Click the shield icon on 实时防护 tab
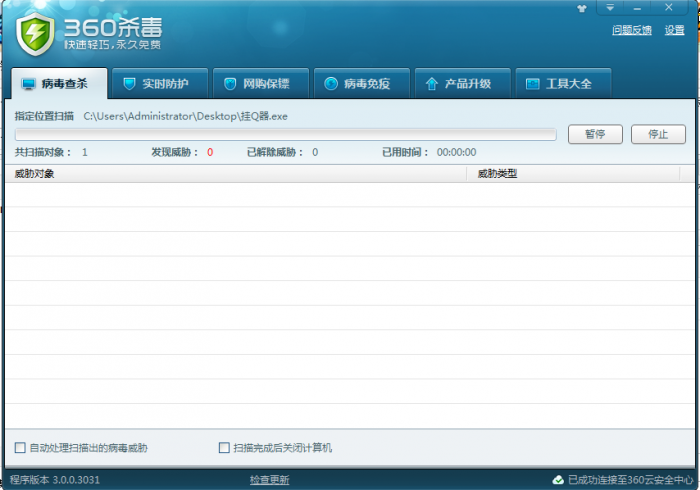The image size is (700, 490). (129, 83)
